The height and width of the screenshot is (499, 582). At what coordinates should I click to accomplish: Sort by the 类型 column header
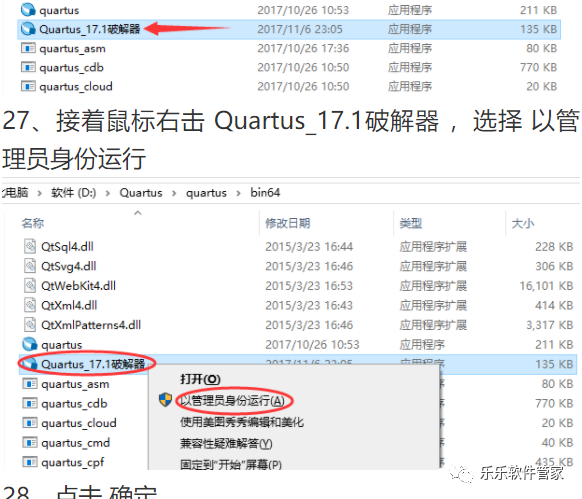click(x=411, y=223)
